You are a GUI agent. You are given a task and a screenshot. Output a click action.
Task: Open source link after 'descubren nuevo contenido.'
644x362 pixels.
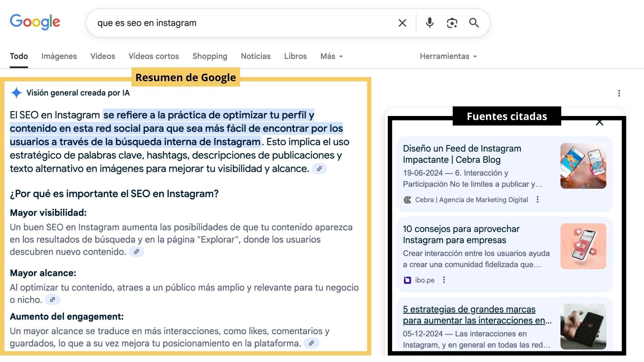[x=137, y=252]
